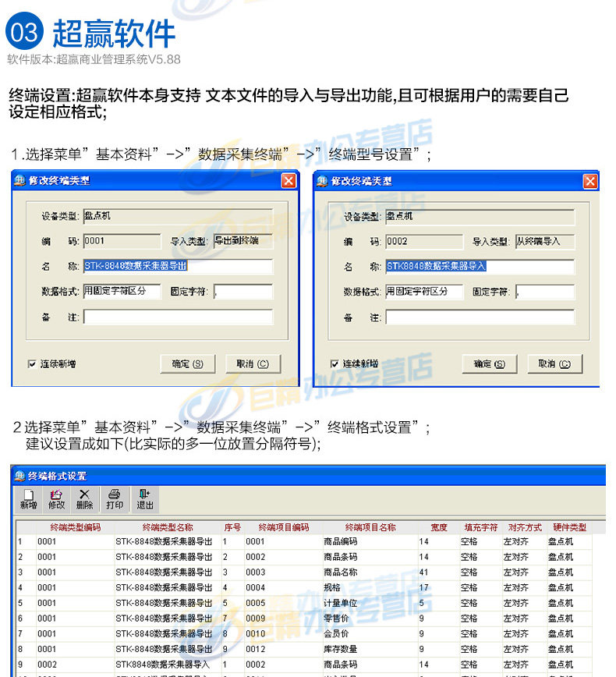Click 终端项目名称 column header
The height and width of the screenshot is (677, 616).
(x=370, y=527)
